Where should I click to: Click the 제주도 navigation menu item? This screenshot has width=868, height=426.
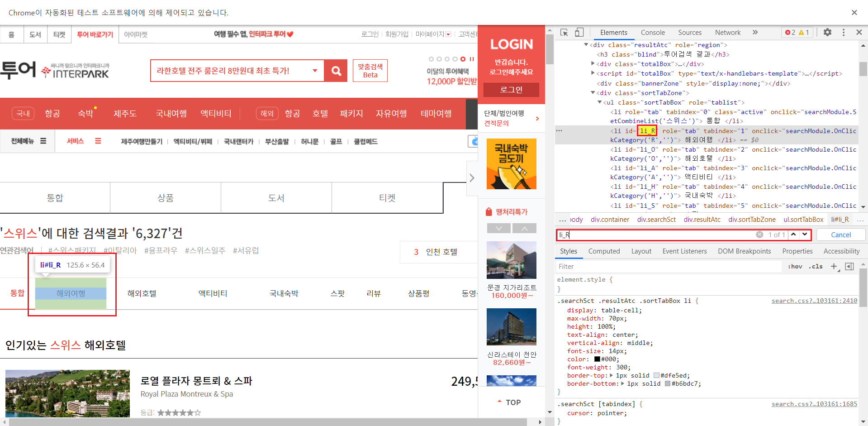point(125,114)
